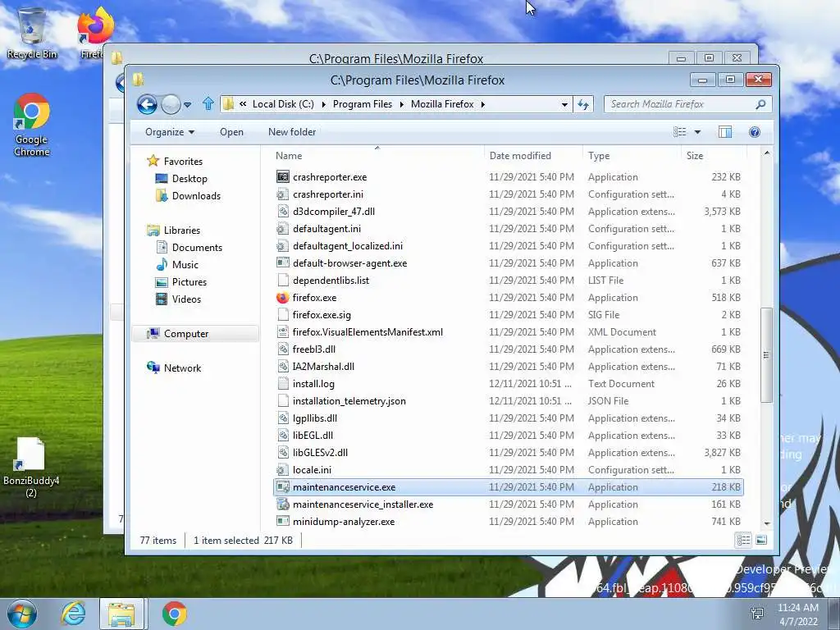The height and width of the screenshot is (630, 840).
Task: Select install.log file icon
Action: pyautogui.click(x=282, y=384)
